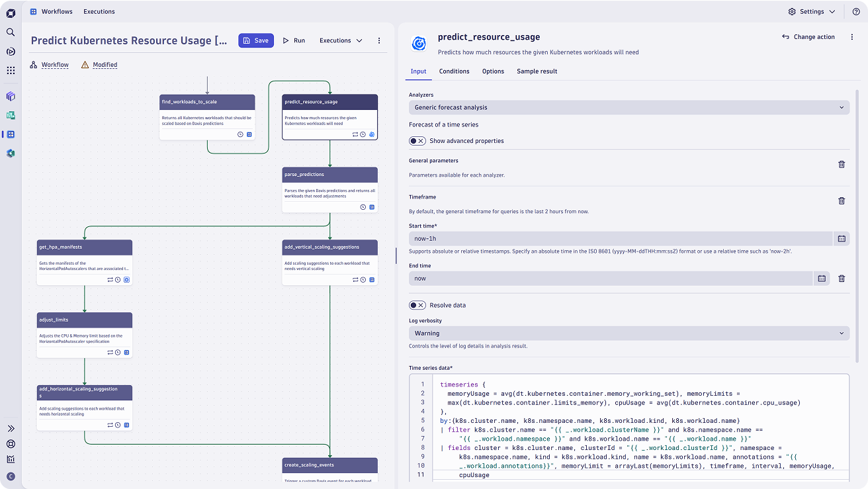Open the Start time calendar picker
This screenshot has height=489, width=868.
pyautogui.click(x=842, y=239)
